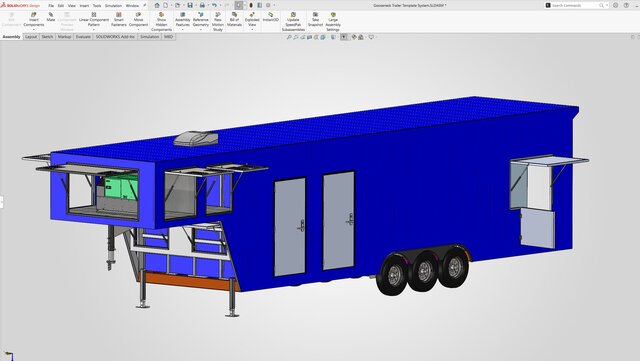
Task: Switch to the Markup tab
Action: (x=64, y=37)
